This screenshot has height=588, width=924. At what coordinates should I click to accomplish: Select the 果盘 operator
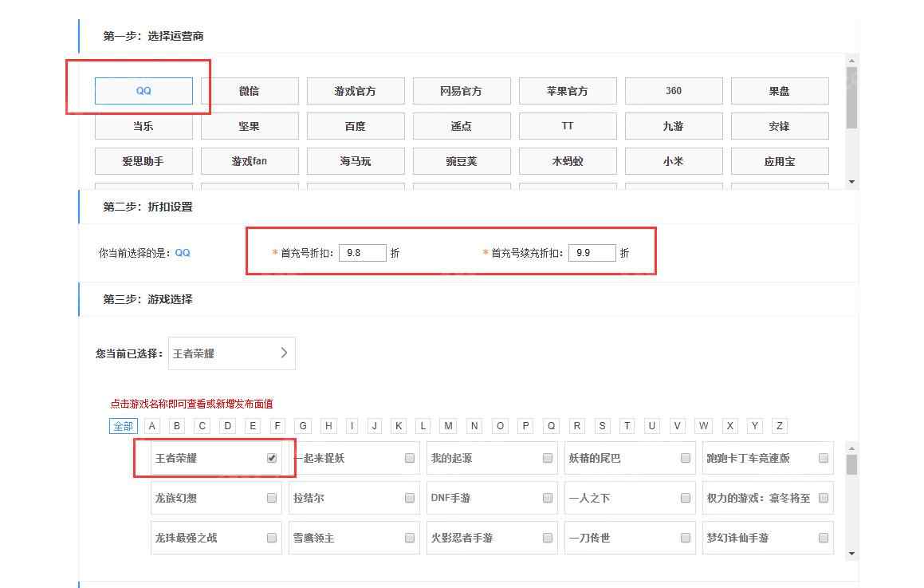coord(780,91)
